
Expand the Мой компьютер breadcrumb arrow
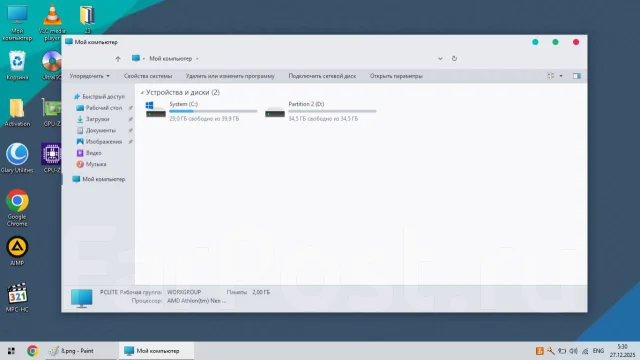pos(197,59)
